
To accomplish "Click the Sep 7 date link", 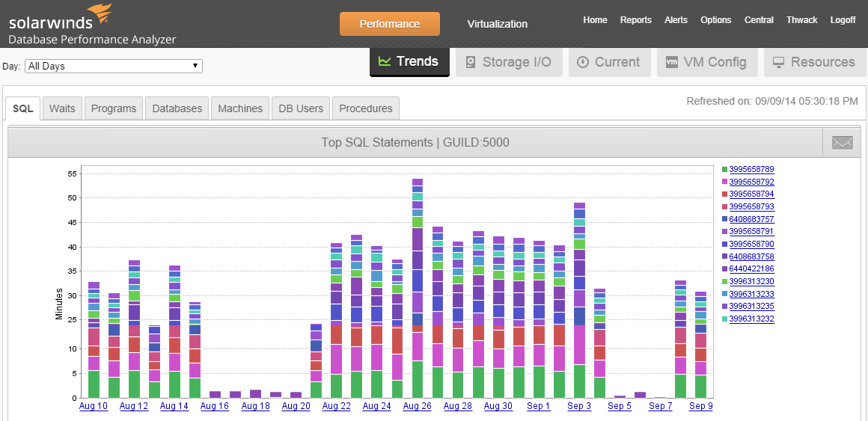I will pos(661,407).
